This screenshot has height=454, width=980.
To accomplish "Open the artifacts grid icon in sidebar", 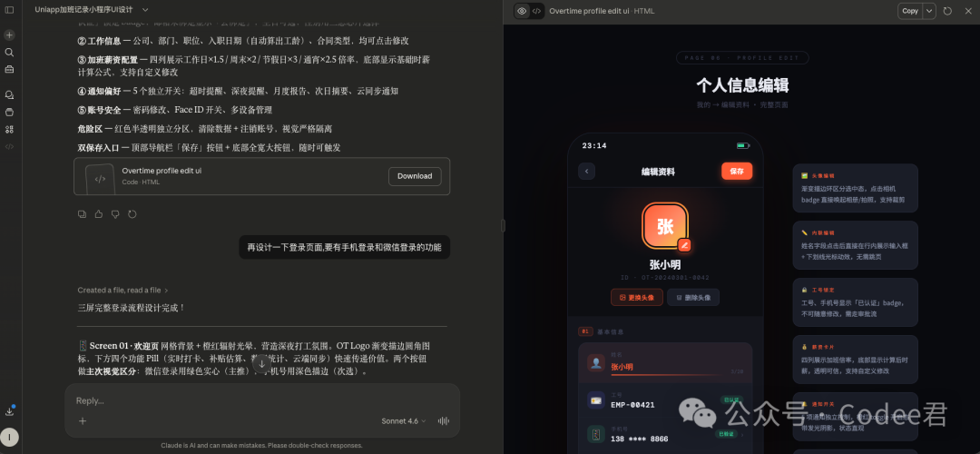I will pyautogui.click(x=9, y=130).
